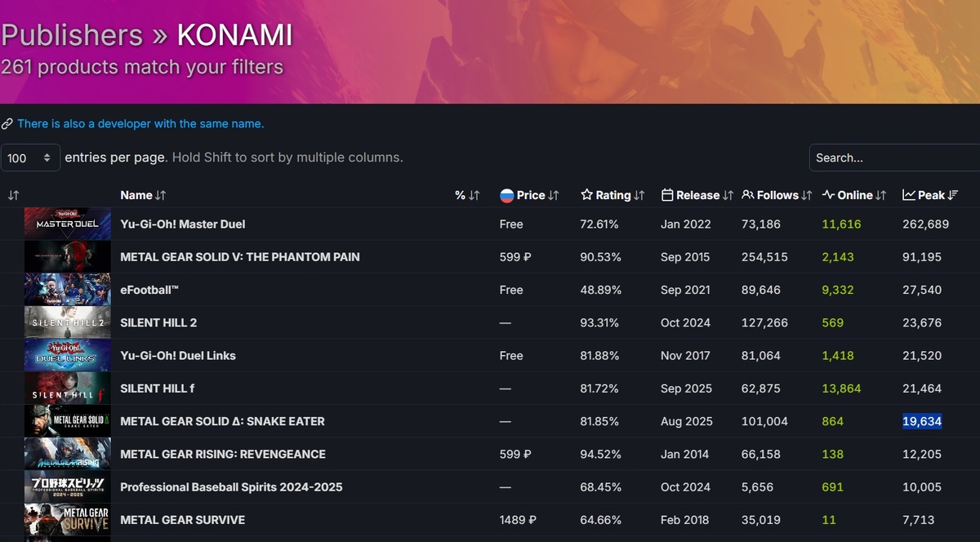Click the release date Jan 2014
The height and width of the screenshot is (542, 980).
[685, 454]
